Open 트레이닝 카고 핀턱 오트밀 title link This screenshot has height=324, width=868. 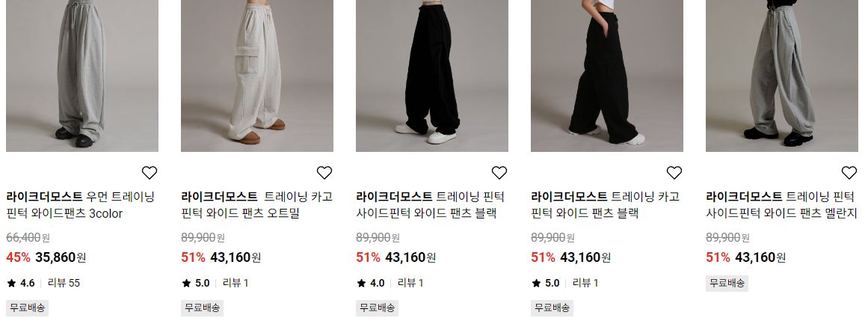tap(257, 205)
